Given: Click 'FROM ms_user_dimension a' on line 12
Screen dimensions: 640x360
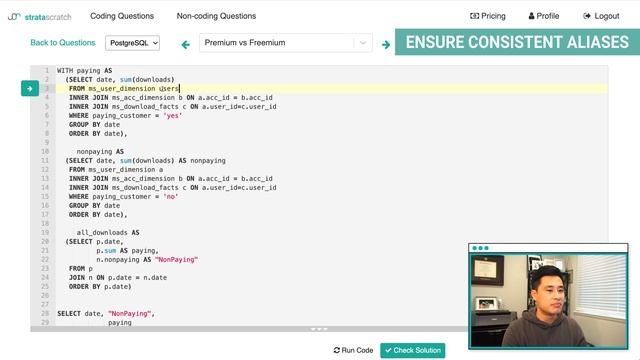Looking at the screenshot, I should (x=116, y=169).
